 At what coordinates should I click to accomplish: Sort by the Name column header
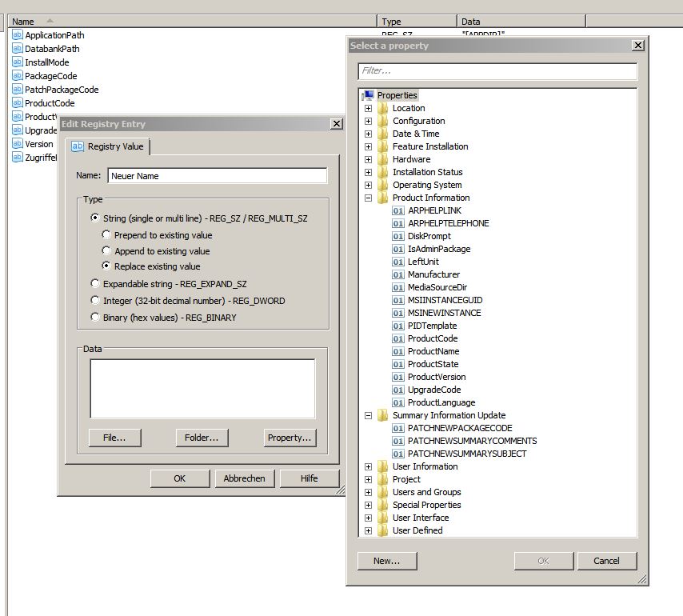pyautogui.click(x=192, y=22)
